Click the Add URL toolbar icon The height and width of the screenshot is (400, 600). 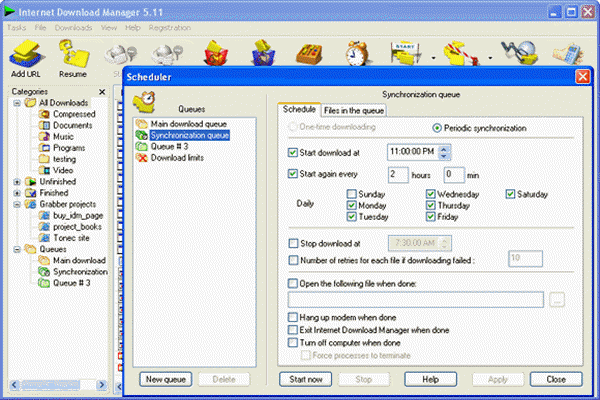coord(26,54)
